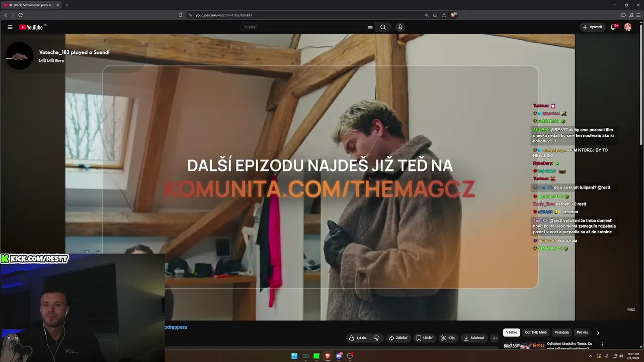The width and height of the screenshot is (644, 362).
Task: Dislike the video with the thumbs-down
Action: [x=377, y=338]
